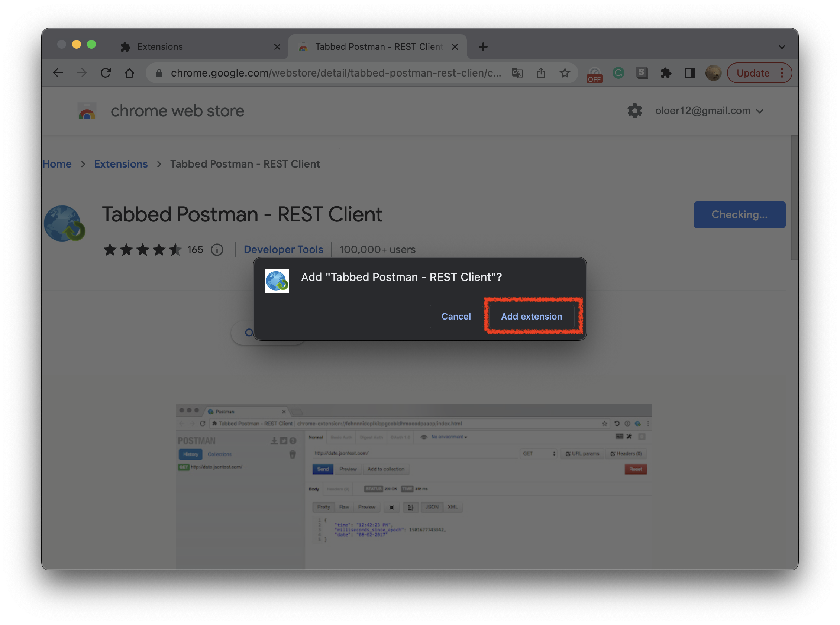840x625 pixels.
Task: Open Web Store settings gear
Action: coord(634,110)
